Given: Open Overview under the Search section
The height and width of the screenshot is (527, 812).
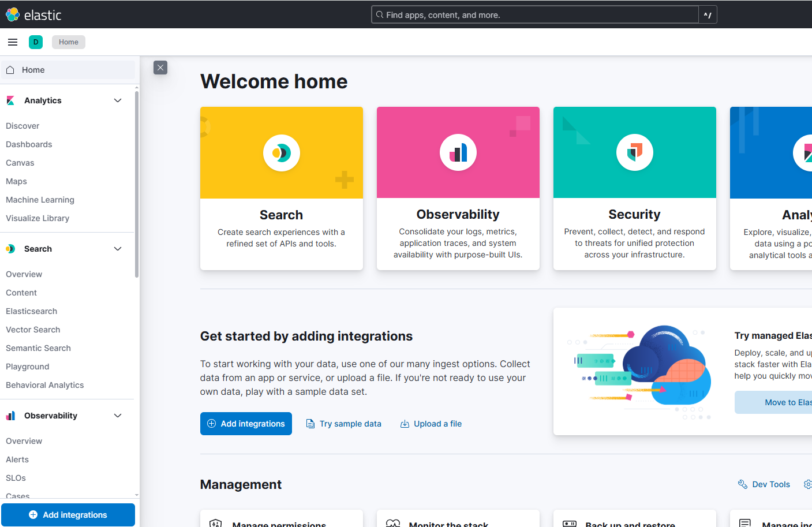Looking at the screenshot, I should pyautogui.click(x=24, y=274).
